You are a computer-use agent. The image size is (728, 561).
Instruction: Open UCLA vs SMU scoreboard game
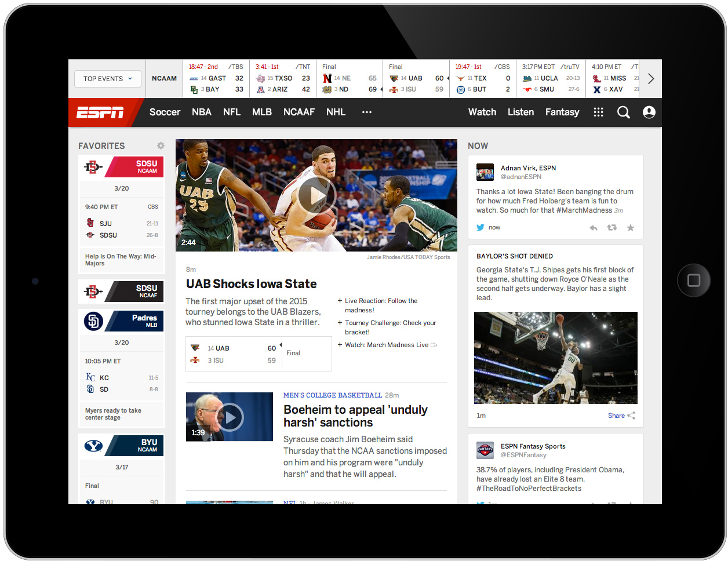pyautogui.click(x=551, y=79)
